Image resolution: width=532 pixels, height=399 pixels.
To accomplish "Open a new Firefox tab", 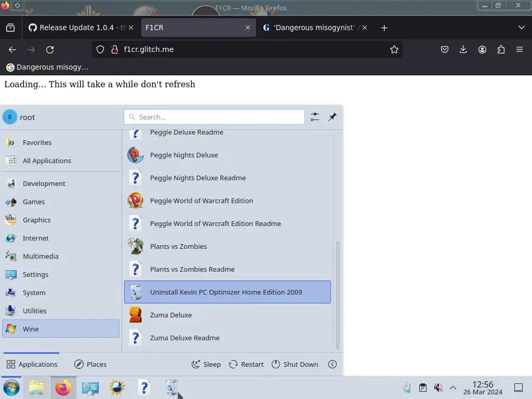I will point(384,28).
